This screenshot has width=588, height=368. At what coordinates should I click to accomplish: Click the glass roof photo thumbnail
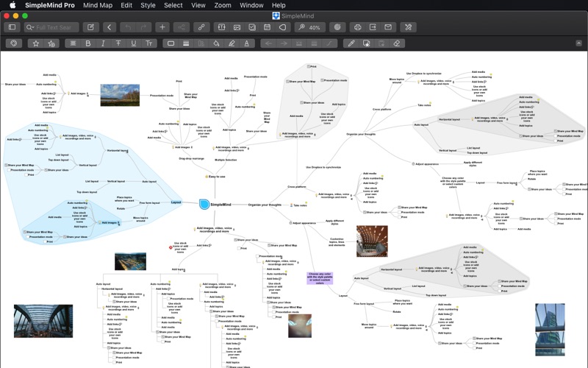tap(43, 321)
